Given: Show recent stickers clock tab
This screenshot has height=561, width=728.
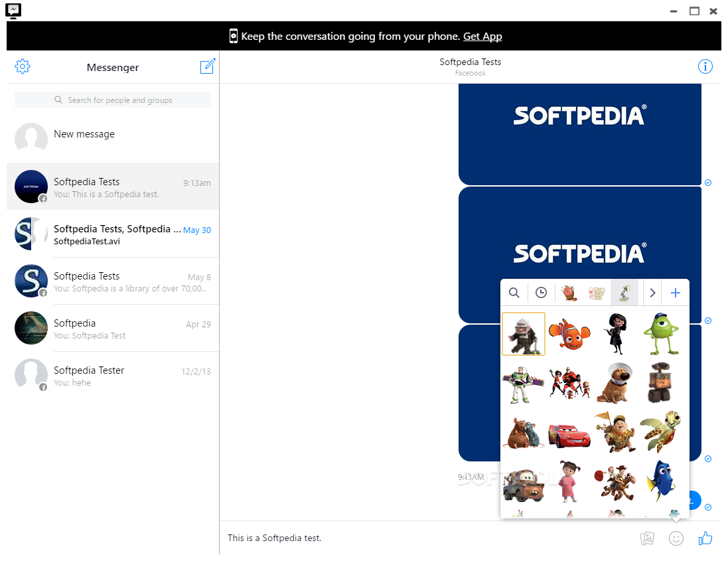Looking at the screenshot, I should tap(541, 293).
